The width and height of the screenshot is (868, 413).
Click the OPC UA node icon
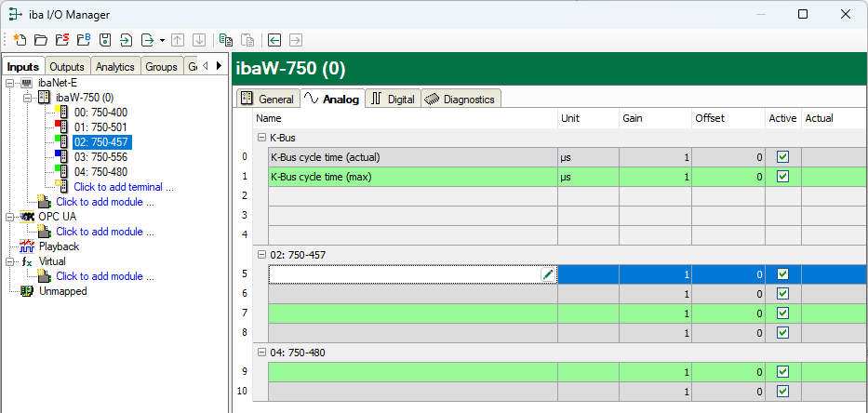click(27, 217)
